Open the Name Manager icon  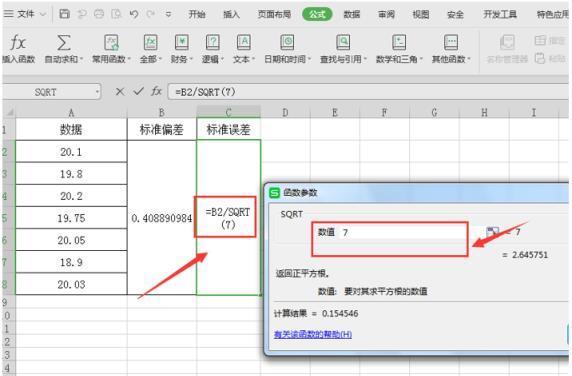click(507, 43)
